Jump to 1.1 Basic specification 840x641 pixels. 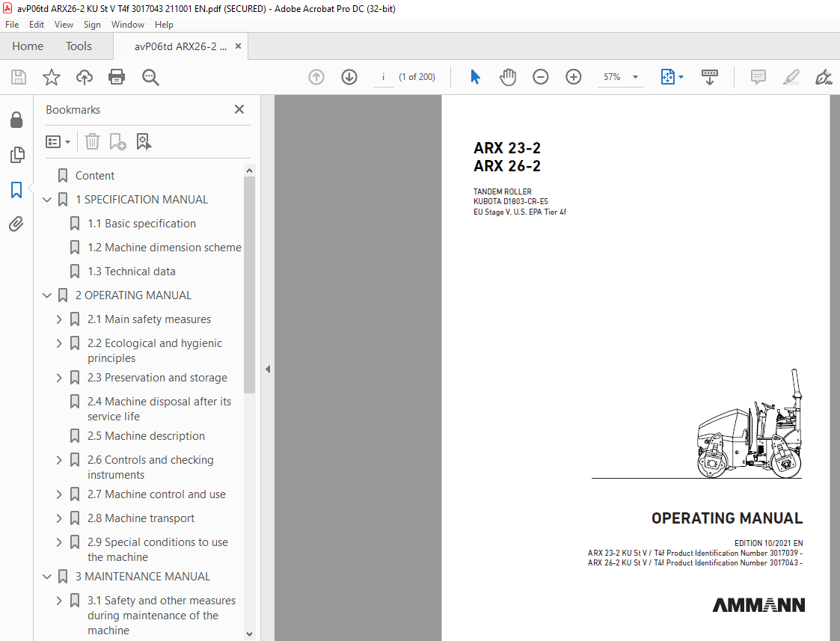(x=142, y=224)
